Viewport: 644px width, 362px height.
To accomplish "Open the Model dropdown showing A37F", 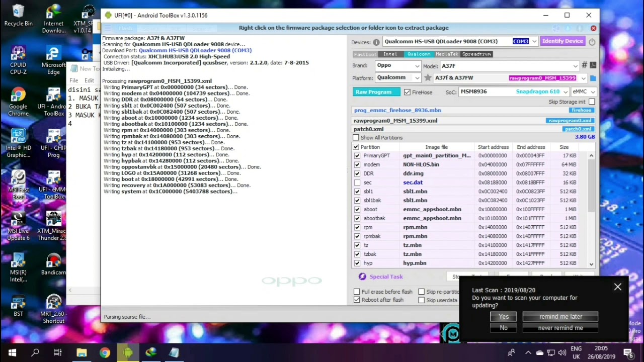I will point(575,66).
